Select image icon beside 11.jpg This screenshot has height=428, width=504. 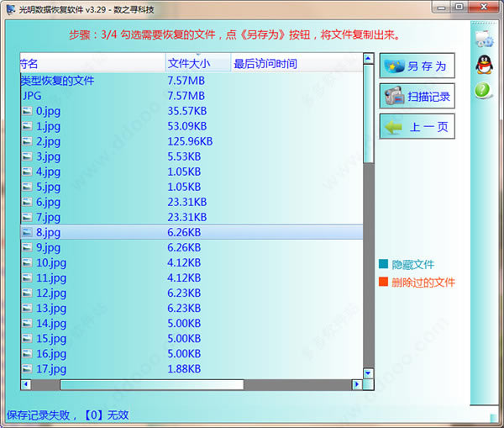coord(27,277)
